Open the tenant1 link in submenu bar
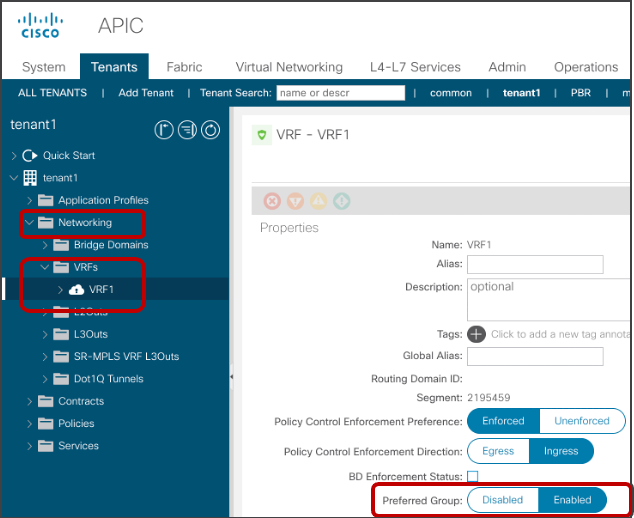 (x=521, y=93)
